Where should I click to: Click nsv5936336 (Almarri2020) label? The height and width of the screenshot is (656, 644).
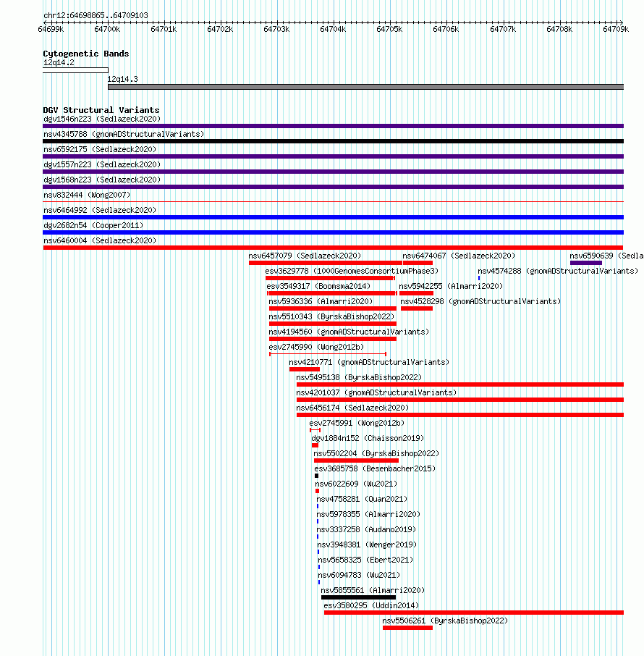click(x=321, y=302)
